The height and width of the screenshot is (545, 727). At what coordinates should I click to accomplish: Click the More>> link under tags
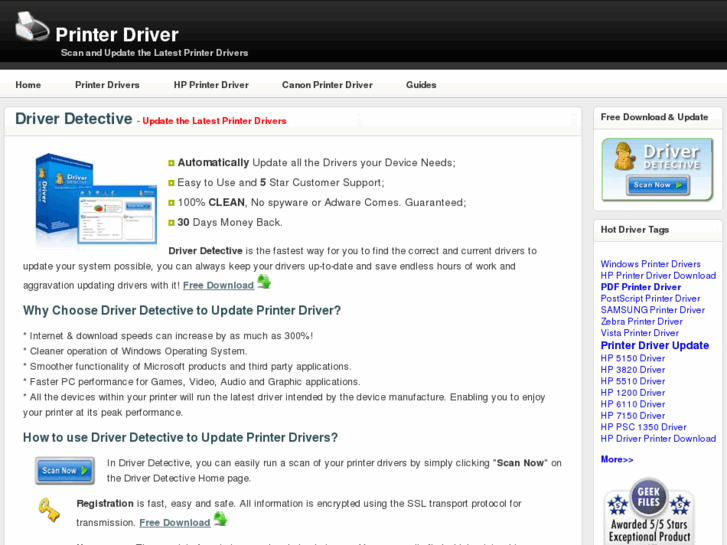617,460
